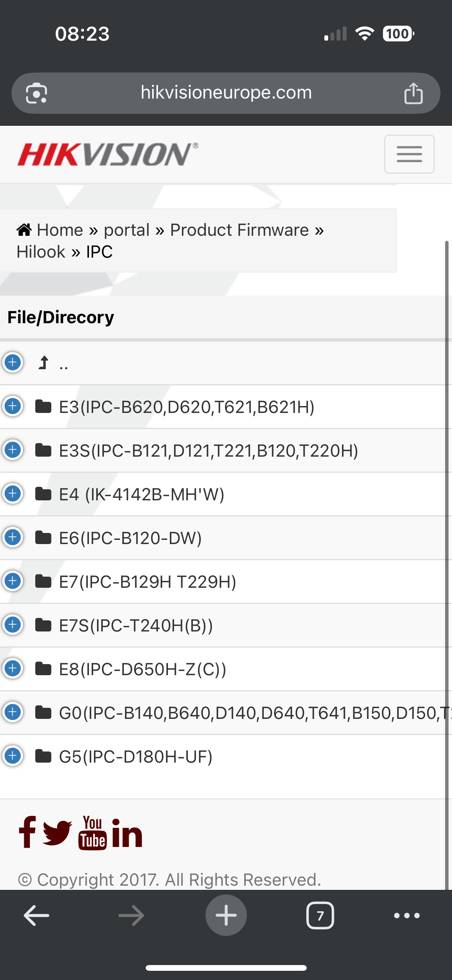Add a new browser tab
The width and height of the screenshot is (452, 980).
[x=226, y=915]
